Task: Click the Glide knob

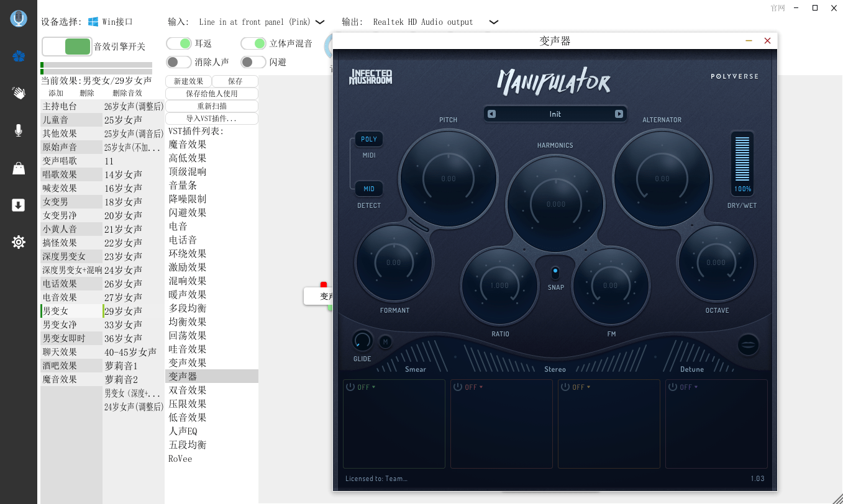Action: coord(362,341)
